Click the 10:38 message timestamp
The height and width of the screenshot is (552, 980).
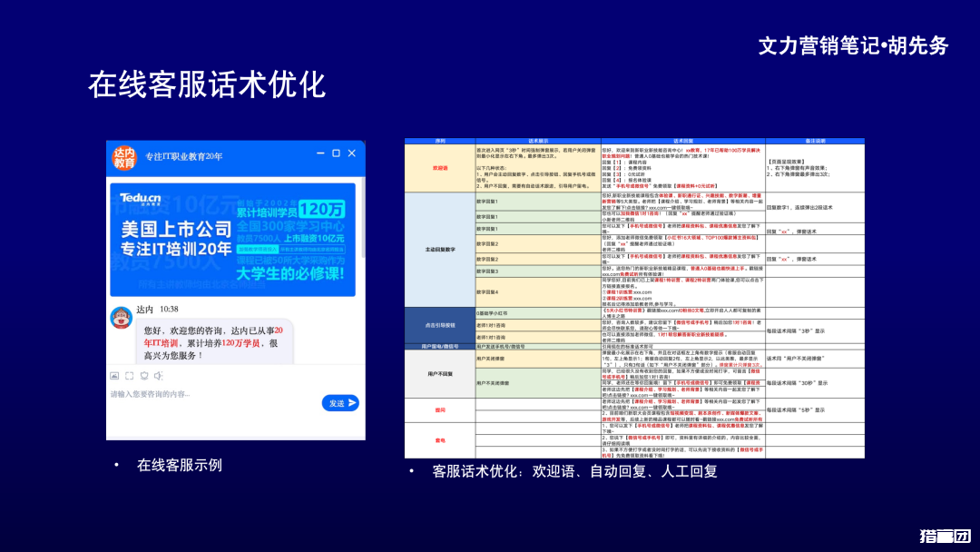(x=168, y=309)
